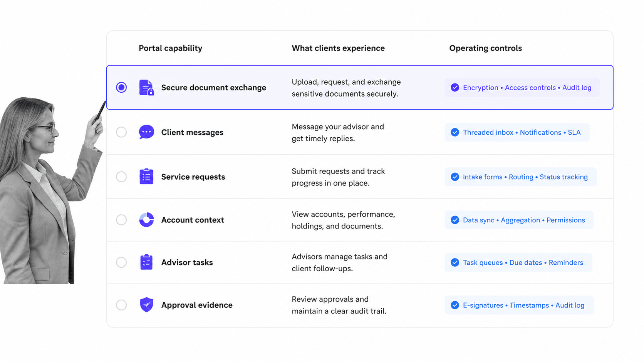Click the 'Upload, request, and exchange' description

point(346,88)
